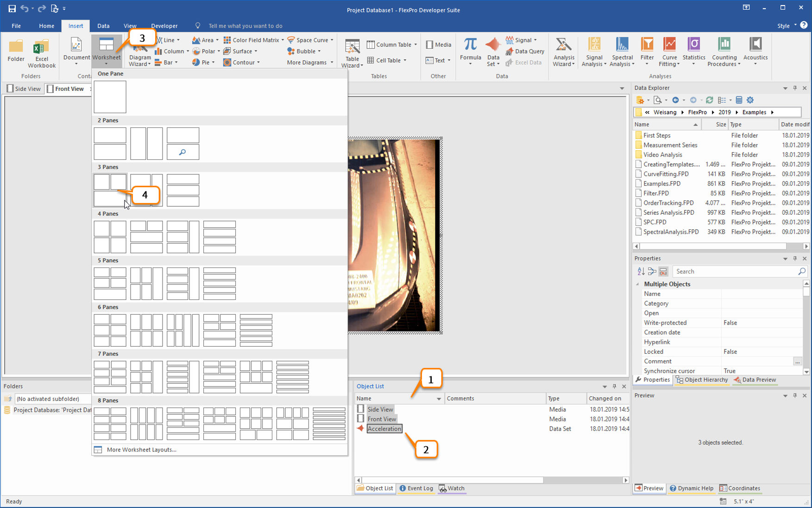This screenshot has height=508, width=812.
Task: Click the Filter analysis icon
Action: tap(647, 51)
